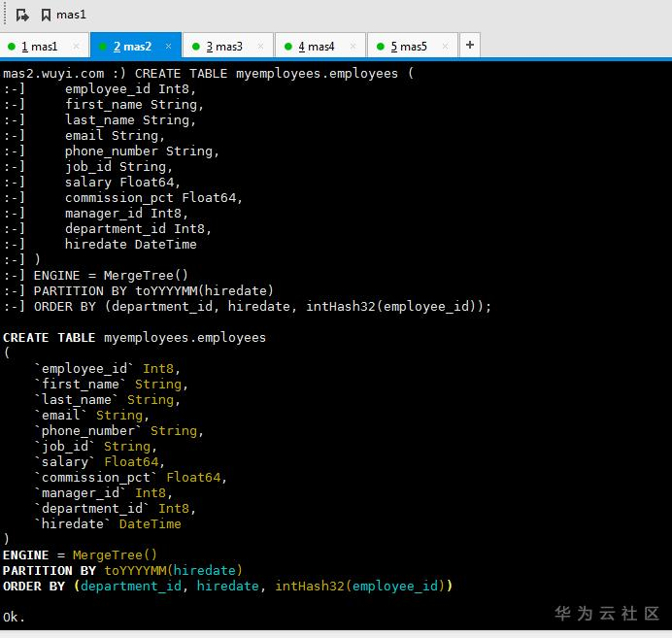Click the 'Ok.' result message
Screen dimensions: 672x638
pyautogui.click(x=14, y=617)
